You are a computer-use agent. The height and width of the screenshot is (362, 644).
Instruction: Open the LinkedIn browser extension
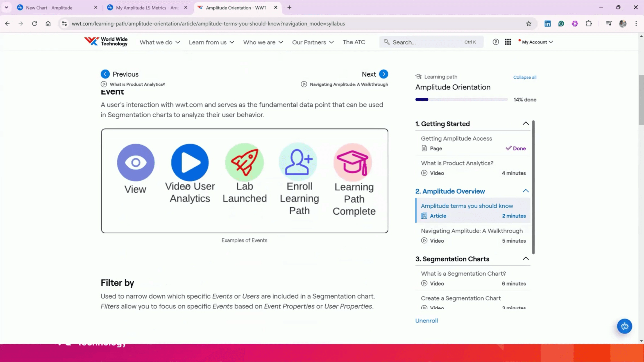(548, 24)
